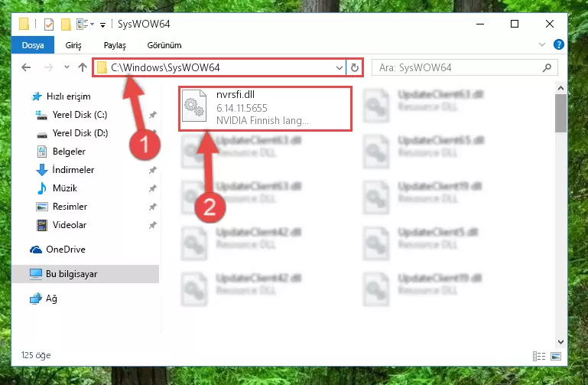Viewport: 588px width, 385px height.
Task: Click file version 6.14.11.5655 text
Action: point(242,108)
